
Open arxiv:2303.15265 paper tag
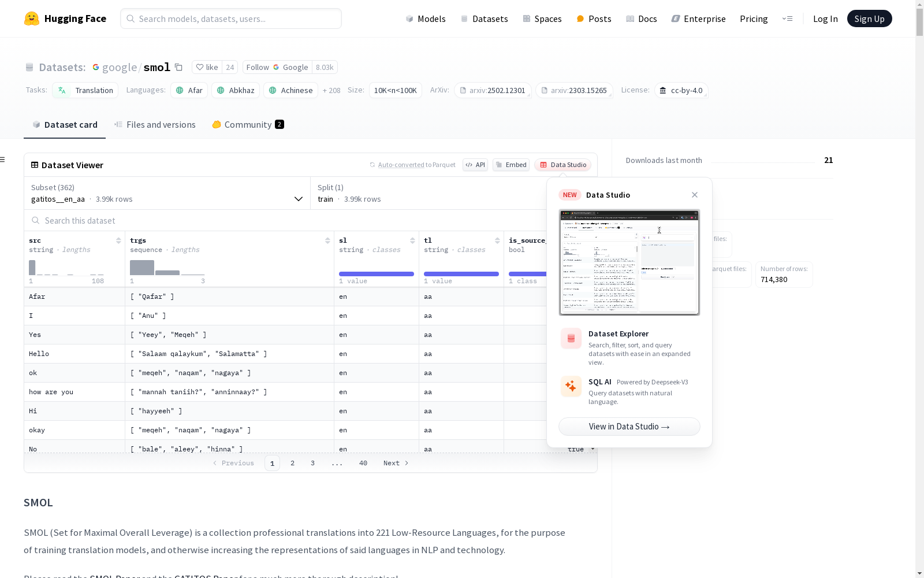click(574, 90)
